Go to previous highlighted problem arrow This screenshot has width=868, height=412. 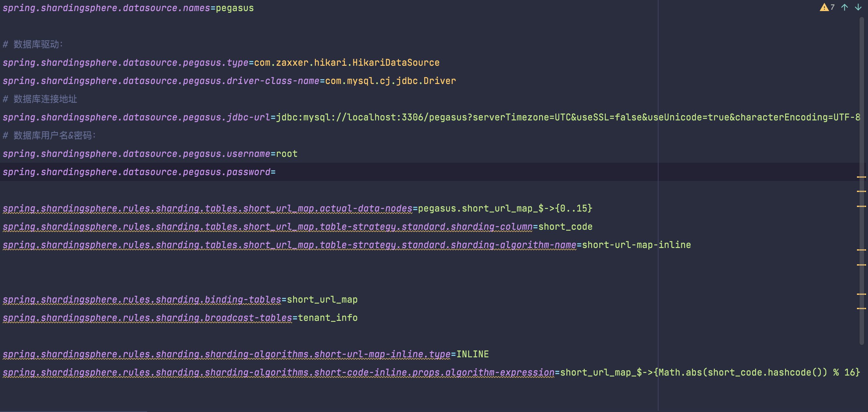coord(845,7)
